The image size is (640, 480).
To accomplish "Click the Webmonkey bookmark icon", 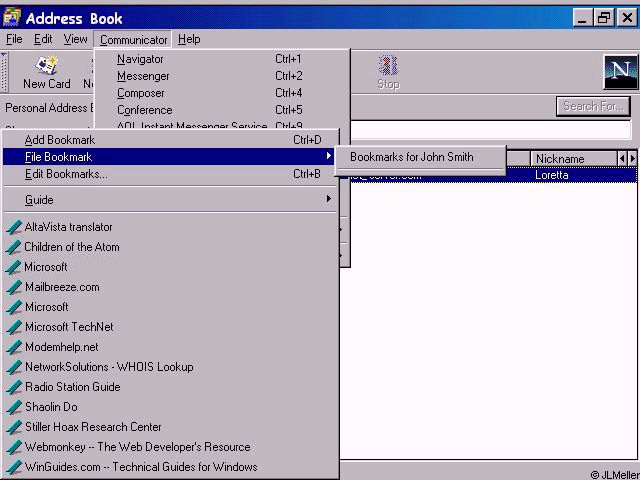I will coord(14,447).
